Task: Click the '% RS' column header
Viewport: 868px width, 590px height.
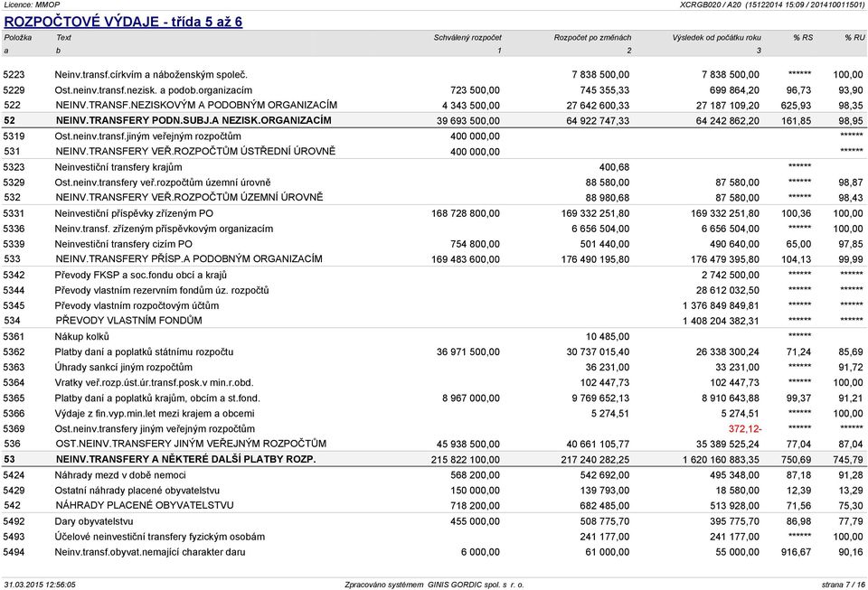Action: (x=803, y=38)
